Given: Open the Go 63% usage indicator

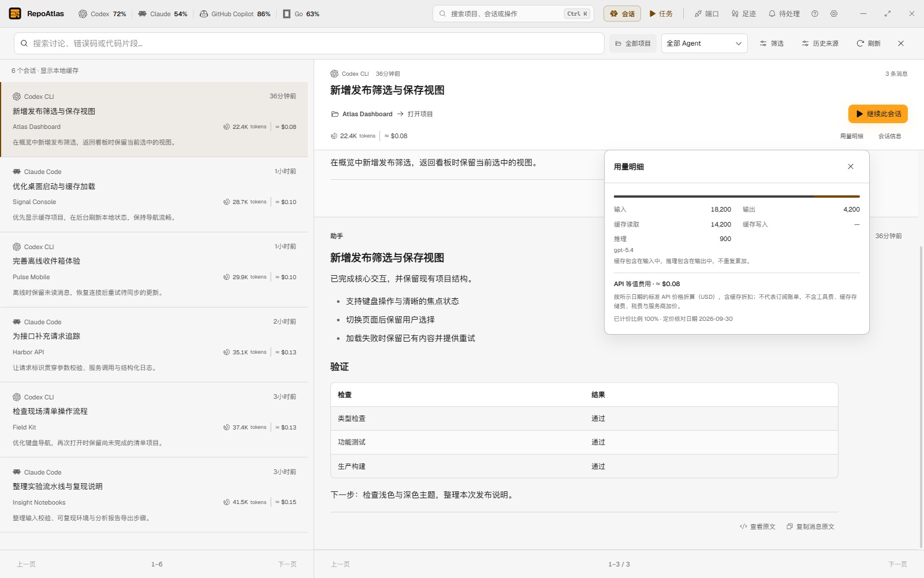Looking at the screenshot, I should click(x=301, y=14).
